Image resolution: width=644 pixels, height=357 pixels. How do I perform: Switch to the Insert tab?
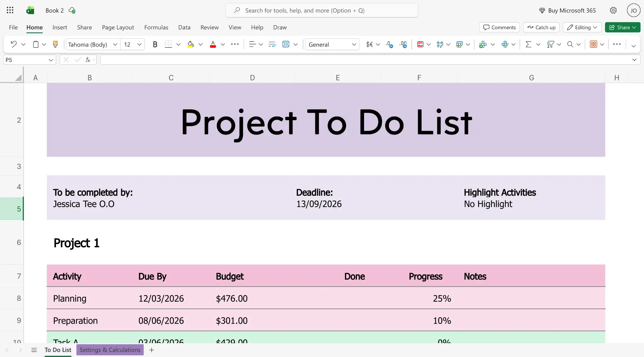click(60, 27)
